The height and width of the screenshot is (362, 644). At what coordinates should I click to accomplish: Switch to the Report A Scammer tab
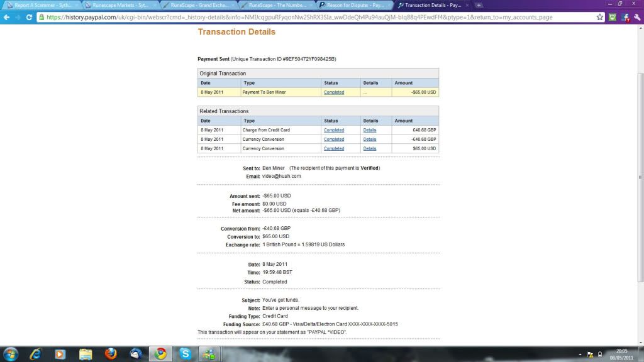(43, 5)
